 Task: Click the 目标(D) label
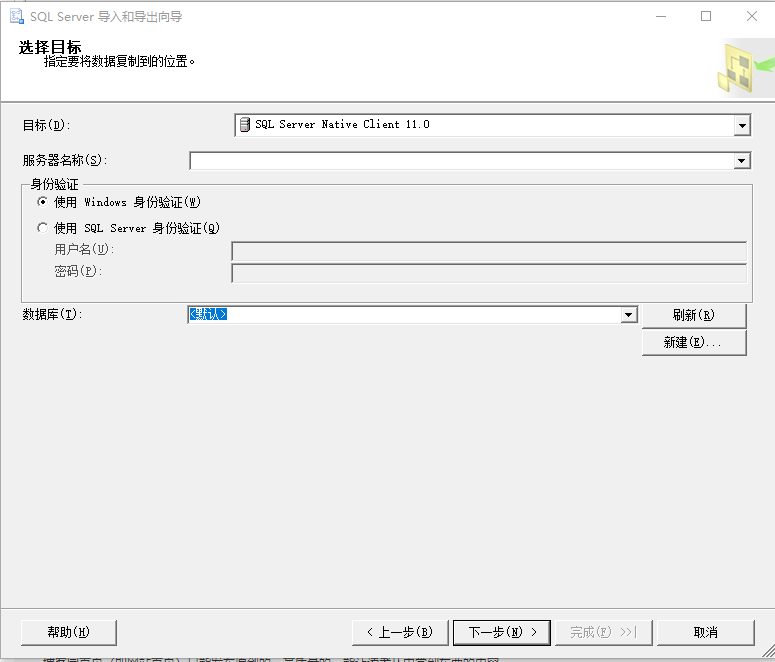(46, 125)
